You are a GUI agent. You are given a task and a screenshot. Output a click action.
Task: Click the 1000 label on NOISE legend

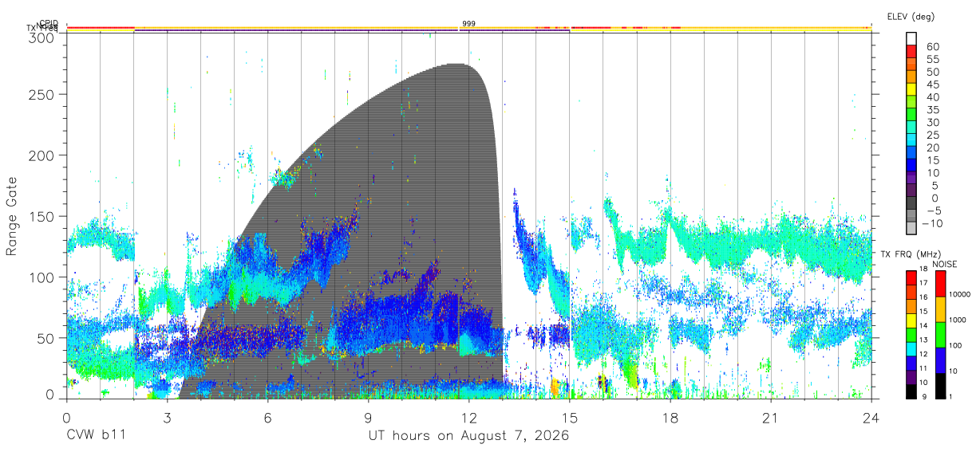click(x=958, y=320)
